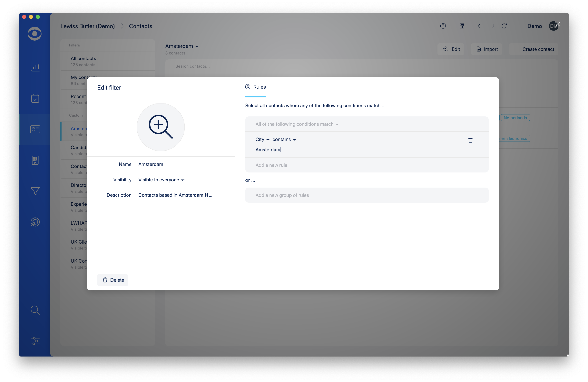
Task: Open Visible to everyone visibility dropdown
Action: point(161,180)
